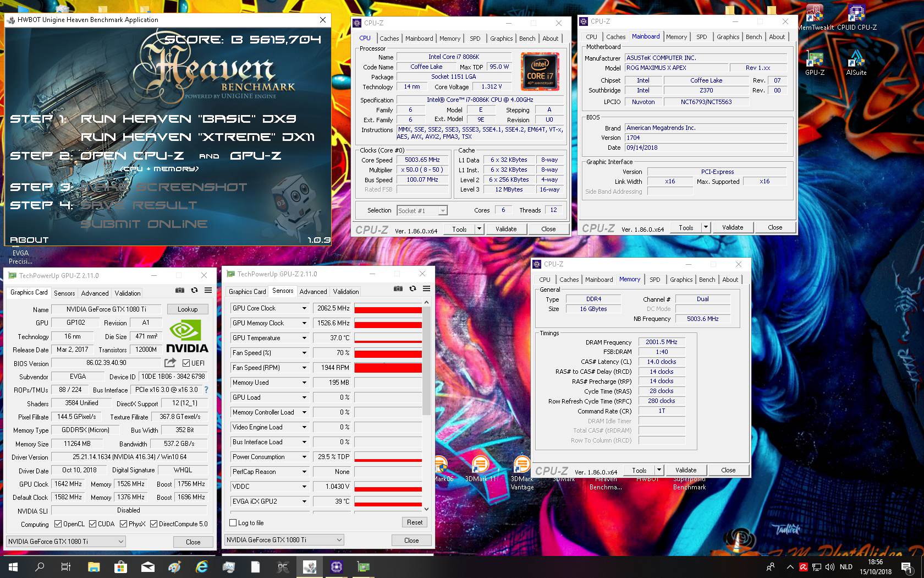Viewport: 924px width, 578px height.
Task: Click the GPU-Z taskbar icon
Action: pyautogui.click(x=364, y=566)
